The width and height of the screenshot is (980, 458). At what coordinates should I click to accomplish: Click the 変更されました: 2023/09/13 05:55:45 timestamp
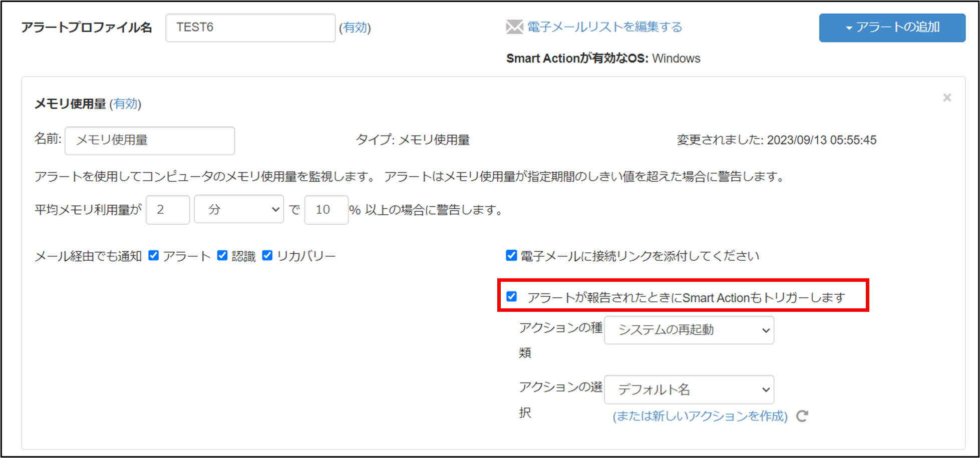coord(777,140)
